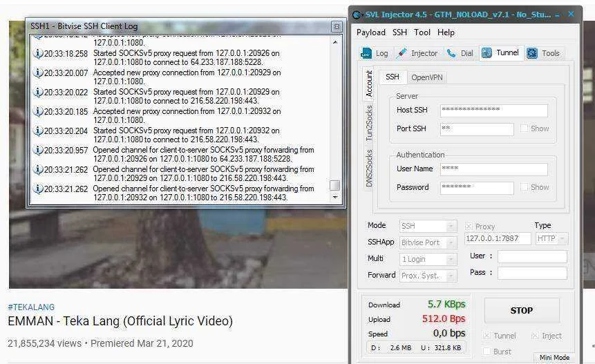The image size is (595, 364).
Task: Open the Tools tab gear icon
Action: coord(532,53)
